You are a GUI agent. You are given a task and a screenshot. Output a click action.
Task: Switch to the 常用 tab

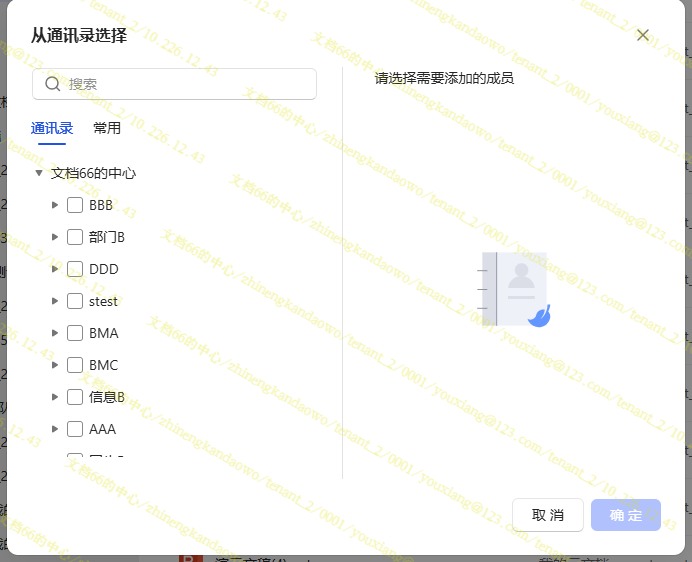pos(107,128)
